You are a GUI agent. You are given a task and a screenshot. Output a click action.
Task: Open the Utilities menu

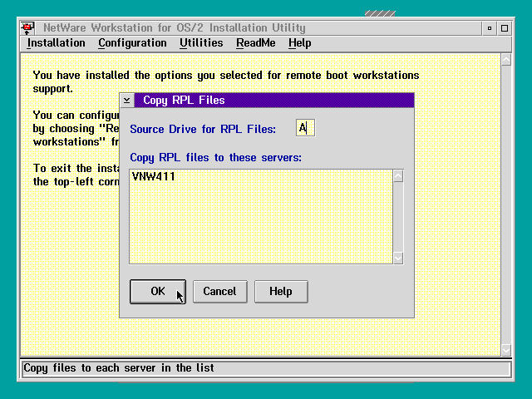201,43
